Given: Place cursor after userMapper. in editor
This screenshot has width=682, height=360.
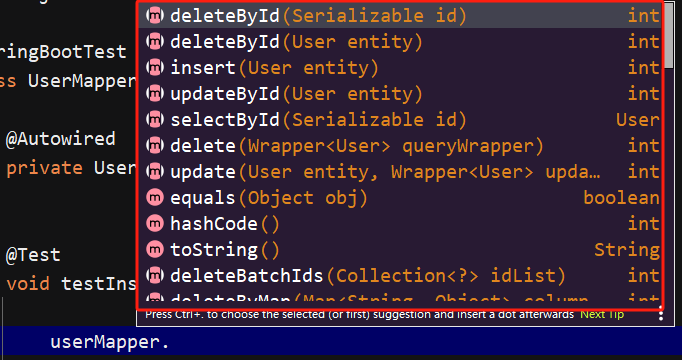Looking at the screenshot, I should [x=170, y=343].
